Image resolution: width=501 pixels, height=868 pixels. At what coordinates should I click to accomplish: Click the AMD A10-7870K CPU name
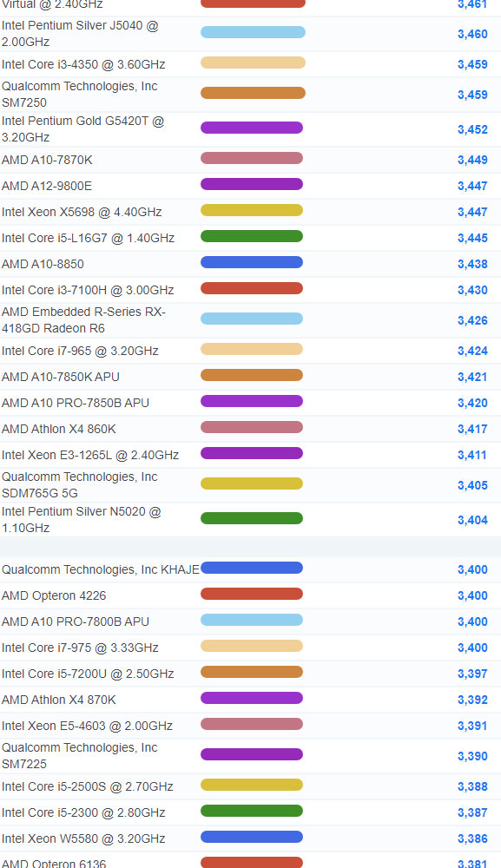click(47, 160)
